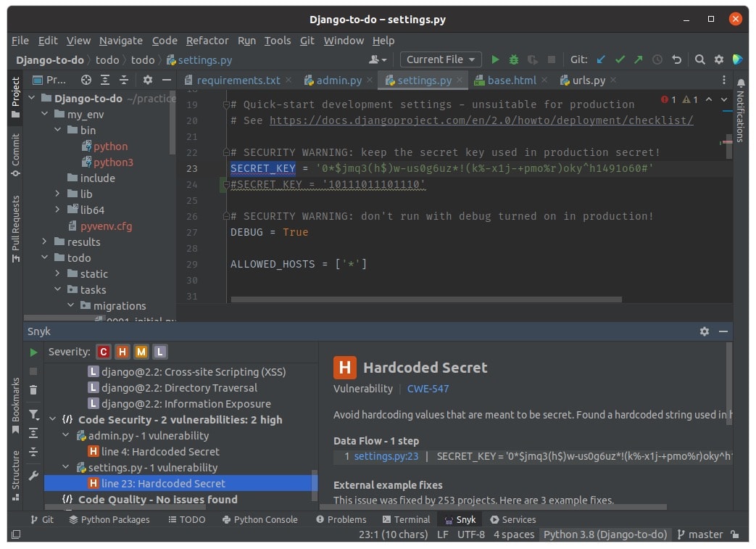Viewport: 756px width, 549px height.
Task: Select line 4: Hardcoded Secret item
Action: click(154, 452)
